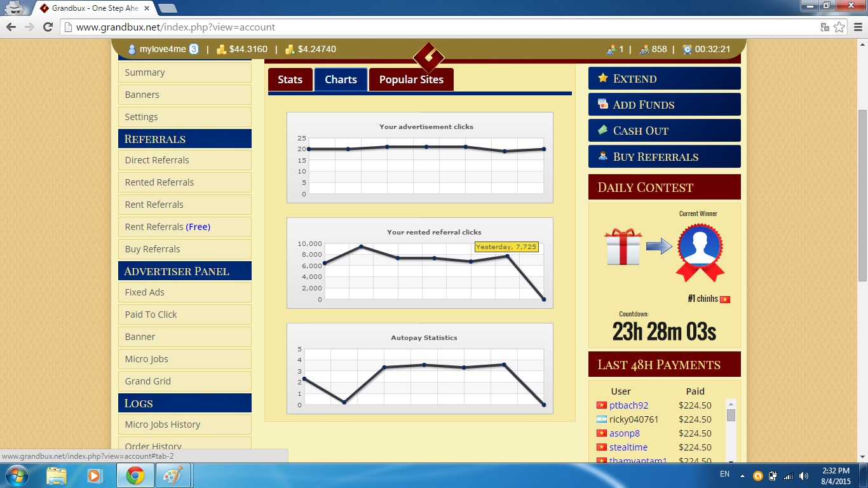The width and height of the screenshot is (868, 488).
Task: Click the gift box icon in Daily Contest
Action: coord(623,247)
